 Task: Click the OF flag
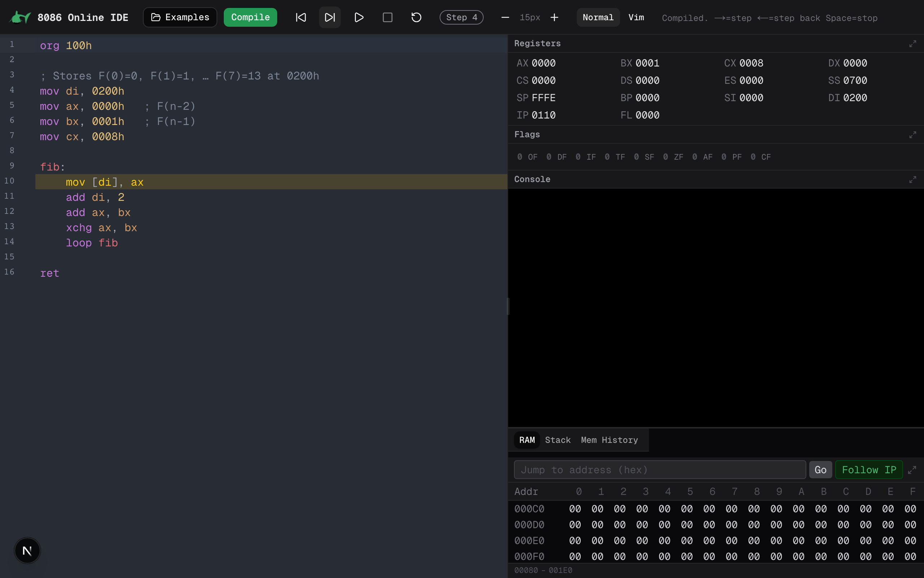(527, 157)
